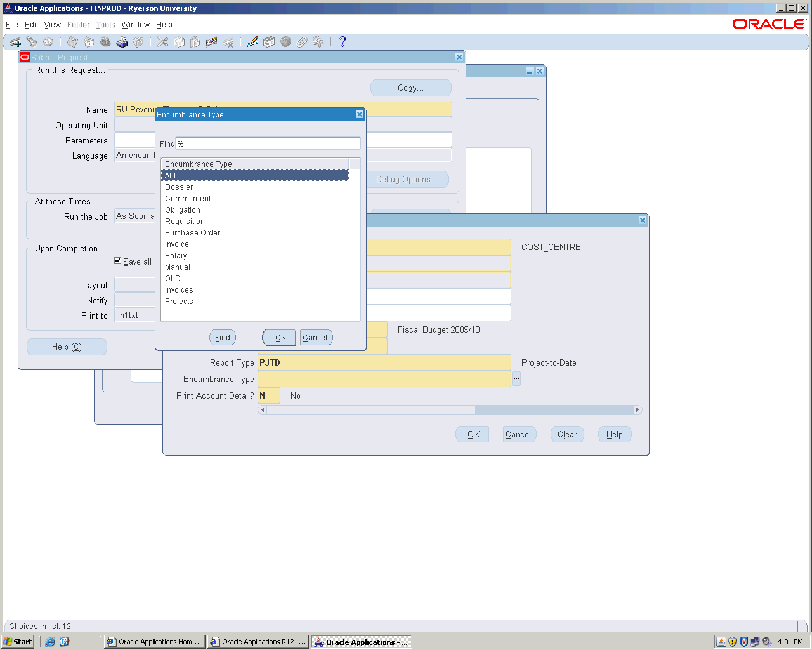Click the New record toolbar icon
Viewport: 812px width, 650px height.
[x=15, y=42]
